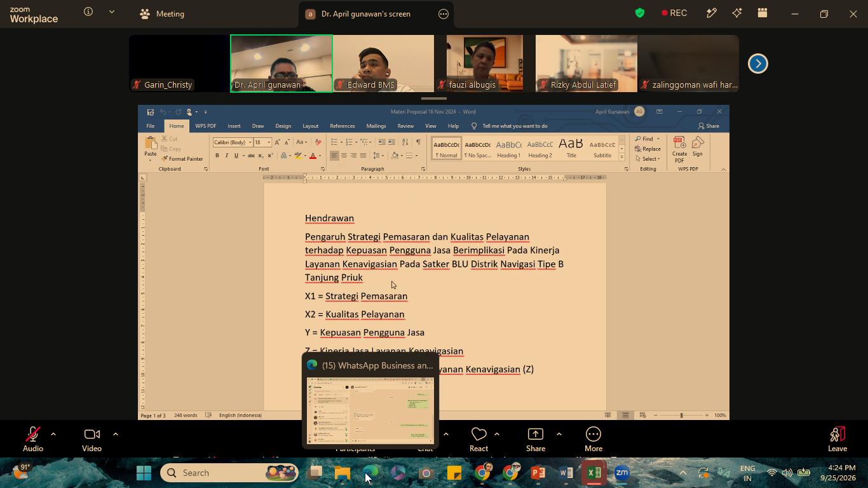Open shared screen tab options ellipsis
The width and height of the screenshot is (868, 488).
point(444,14)
